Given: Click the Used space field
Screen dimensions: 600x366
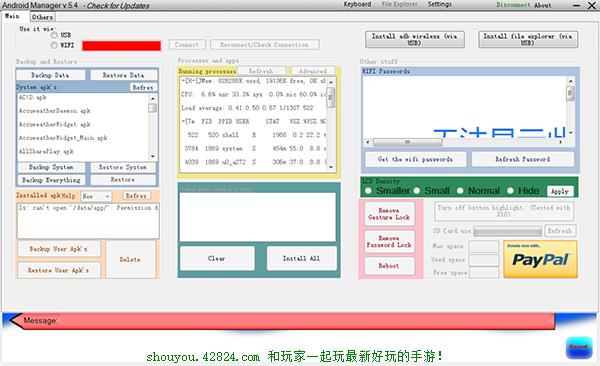Looking at the screenshot, I should [x=484, y=260].
